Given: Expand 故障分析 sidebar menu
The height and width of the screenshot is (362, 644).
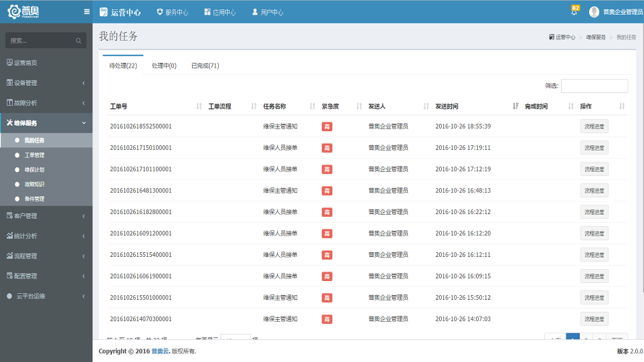Looking at the screenshot, I should [46, 103].
